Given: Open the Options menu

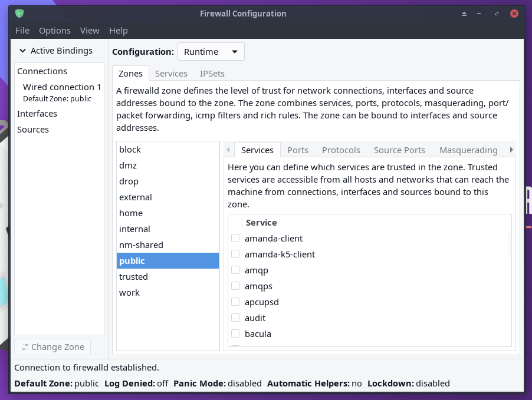Looking at the screenshot, I should (x=54, y=31).
